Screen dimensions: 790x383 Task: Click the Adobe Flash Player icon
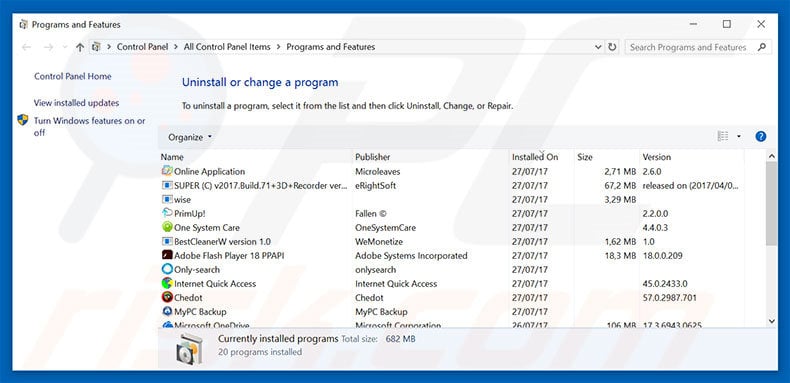167,256
